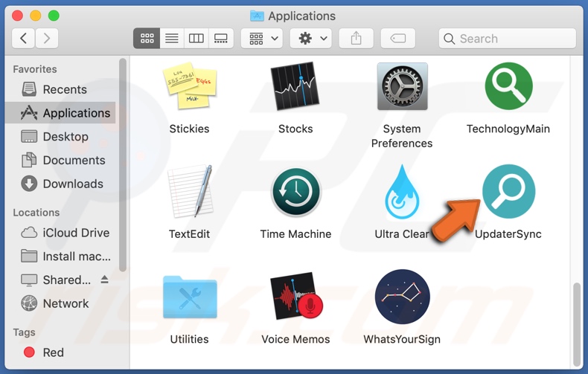Open the System Preferences gear icon
This screenshot has width=588, height=374.
pyautogui.click(x=402, y=86)
